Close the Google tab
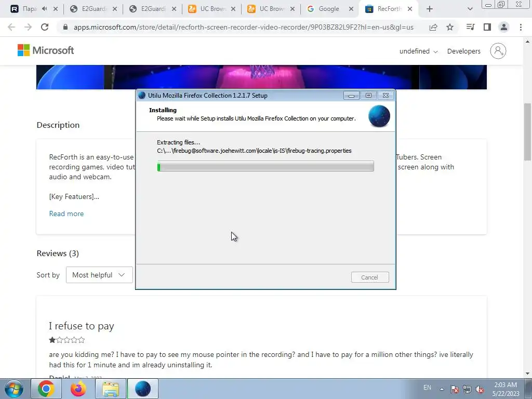This screenshot has height=399, width=532. click(x=351, y=9)
